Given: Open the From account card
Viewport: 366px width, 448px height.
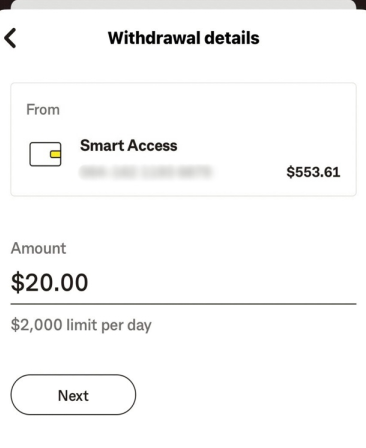Looking at the screenshot, I should click(x=183, y=139).
